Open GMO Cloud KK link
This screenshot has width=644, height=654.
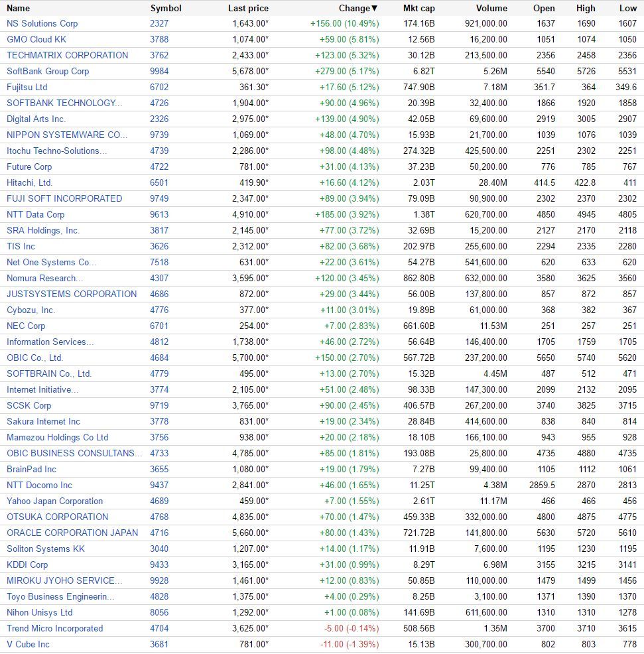[x=36, y=40]
